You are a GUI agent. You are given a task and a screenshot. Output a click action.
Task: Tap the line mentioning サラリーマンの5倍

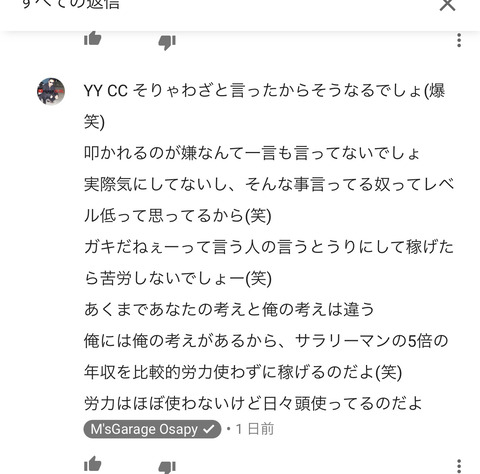266,341
